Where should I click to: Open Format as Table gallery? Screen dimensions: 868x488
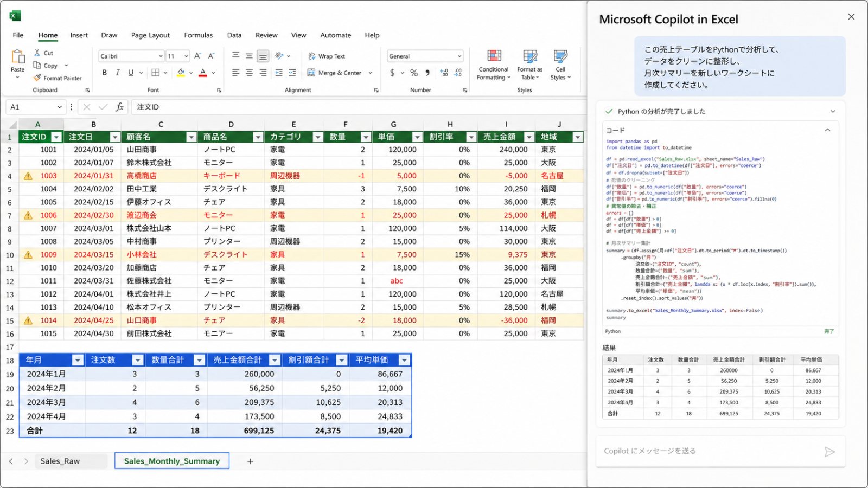[x=529, y=65]
